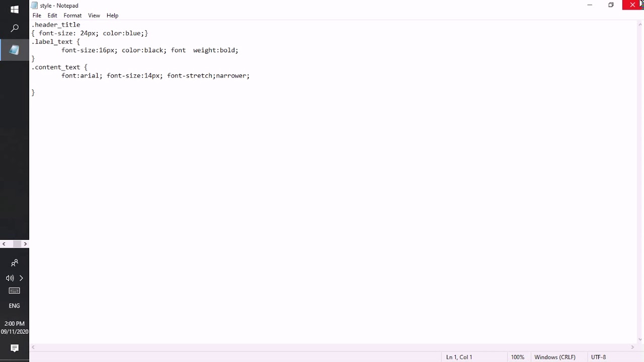Open the Windows Start menu

(x=15, y=9)
